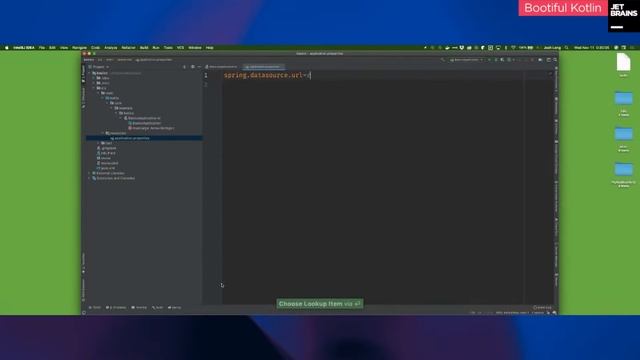Open the Edit menu
640x360 pixels.
[x=52, y=48]
